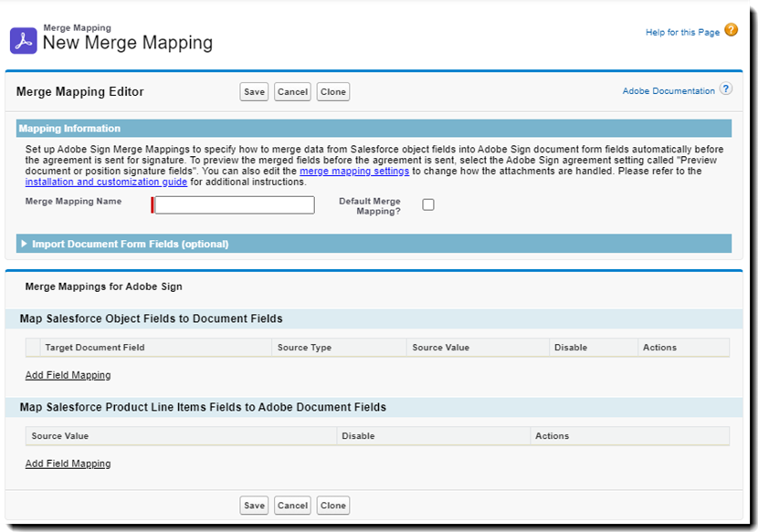The width and height of the screenshot is (758, 532).
Task: Click the Source Type column header
Action: click(x=304, y=348)
